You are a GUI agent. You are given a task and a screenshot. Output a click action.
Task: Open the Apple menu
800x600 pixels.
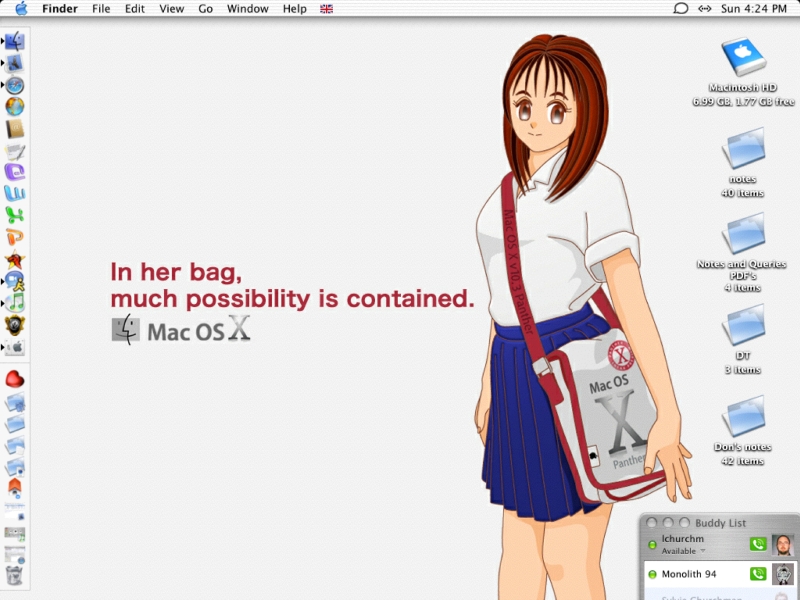click(21, 9)
